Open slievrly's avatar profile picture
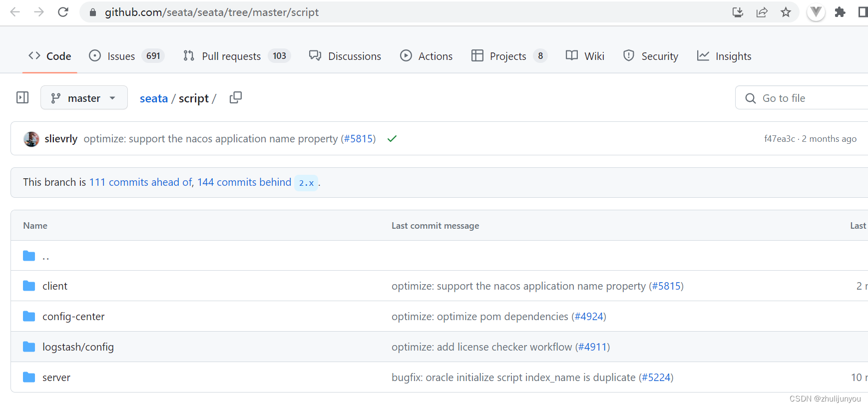This screenshot has height=408, width=868. (31, 139)
